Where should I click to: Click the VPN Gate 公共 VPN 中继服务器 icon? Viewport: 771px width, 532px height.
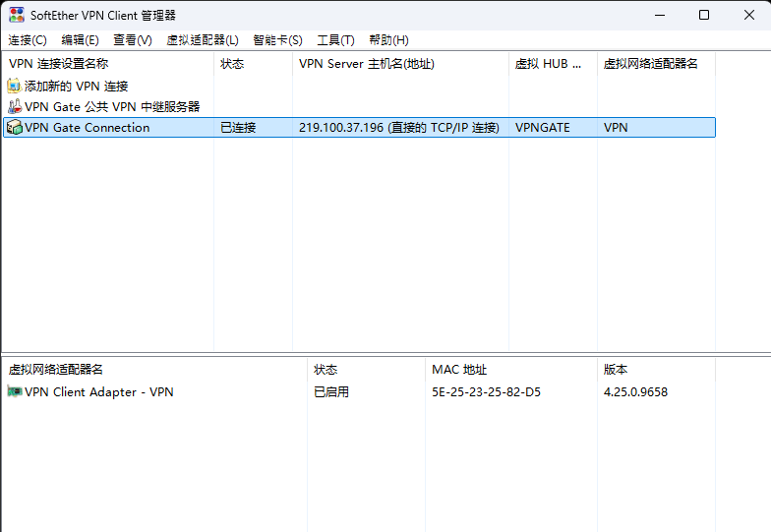click(14, 106)
